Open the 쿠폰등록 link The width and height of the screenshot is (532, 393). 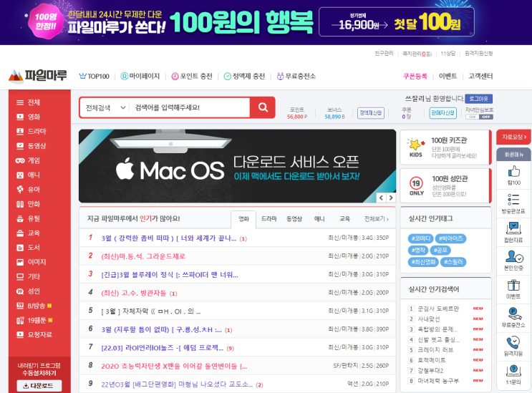[x=415, y=77]
